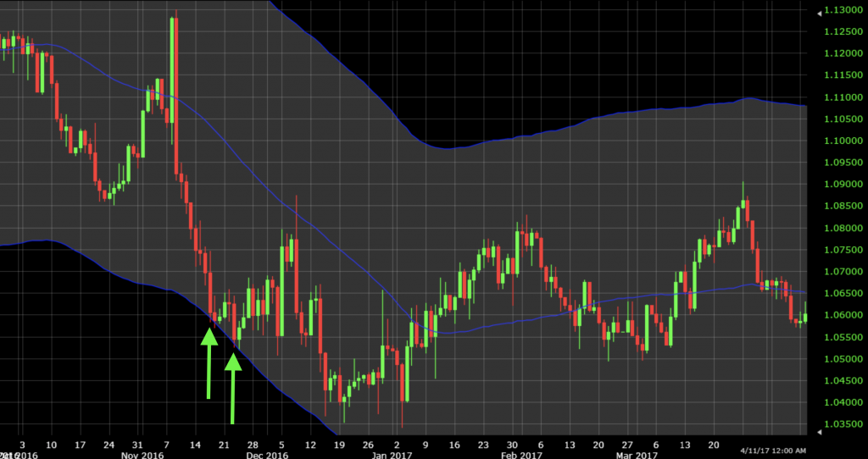
Task: Click the 1.10000 price axis label
Action: point(840,141)
